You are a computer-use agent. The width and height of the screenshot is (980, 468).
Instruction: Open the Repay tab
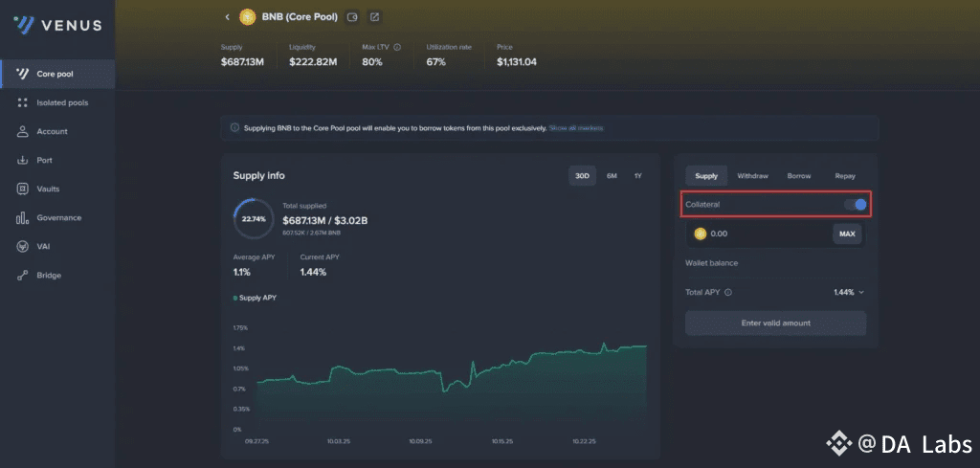[845, 176]
